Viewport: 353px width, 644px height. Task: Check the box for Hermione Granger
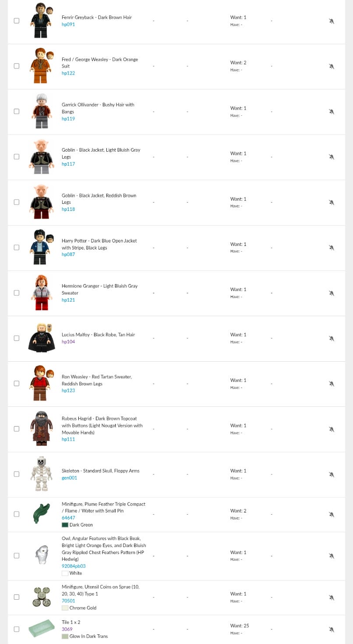point(17,293)
